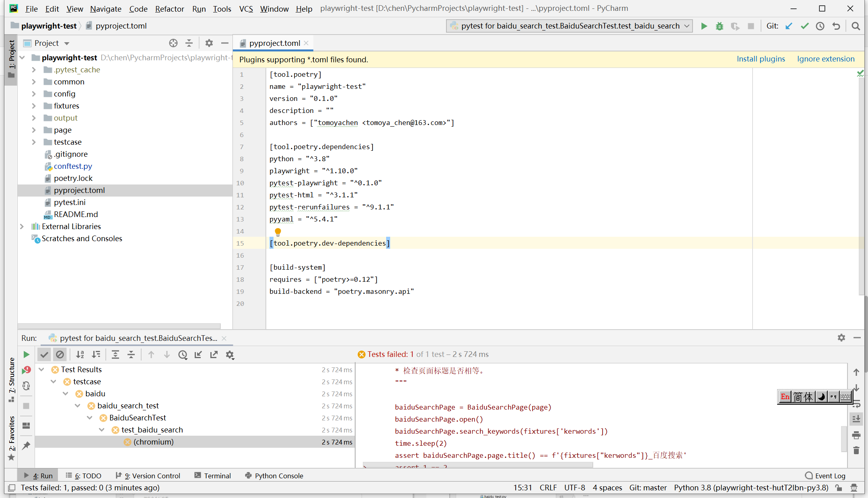868x498 pixels.
Task: Toggle 'Show Ignored' tests with the prohibition icon
Action: coord(60,355)
